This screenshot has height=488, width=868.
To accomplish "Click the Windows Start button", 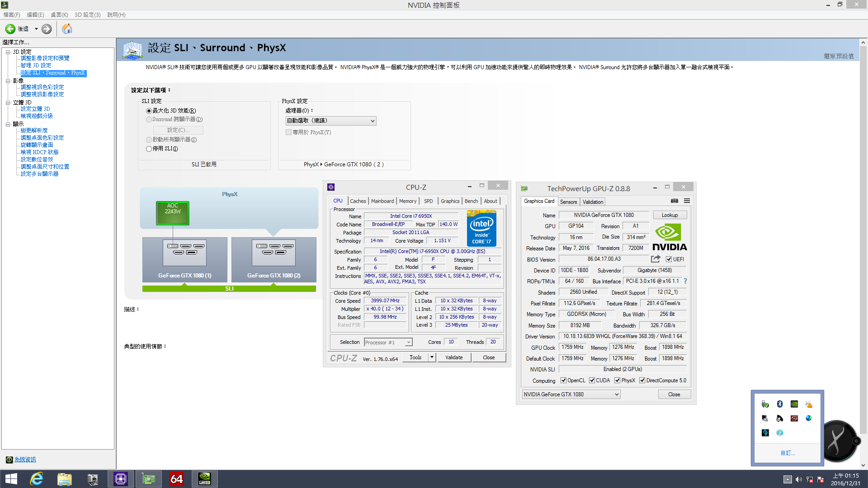I will 11,479.
